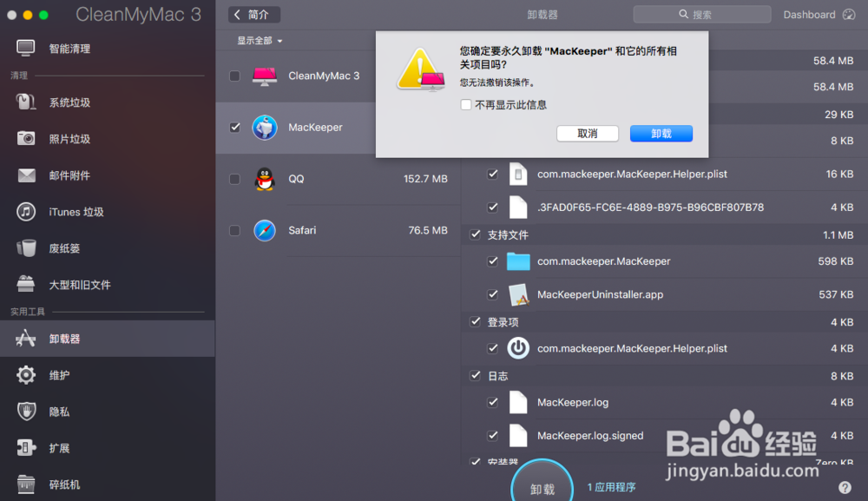Open 碎纸机 shredder section

(108, 485)
